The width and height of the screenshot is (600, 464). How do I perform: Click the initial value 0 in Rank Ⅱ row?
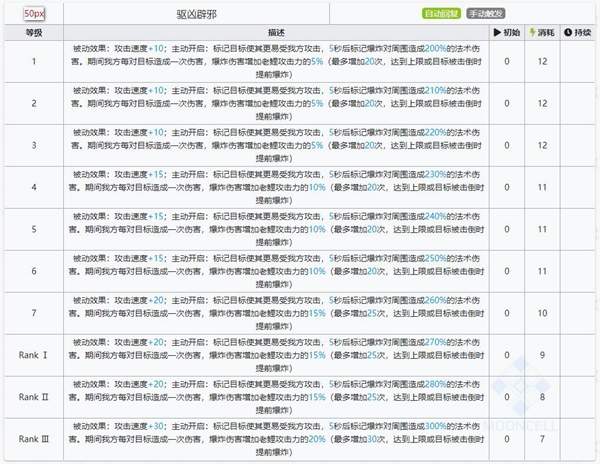coord(507,397)
